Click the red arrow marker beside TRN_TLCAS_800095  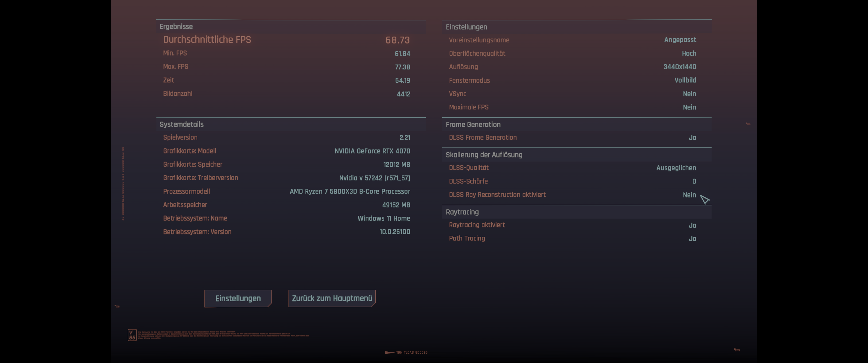click(x=390, y=353)
